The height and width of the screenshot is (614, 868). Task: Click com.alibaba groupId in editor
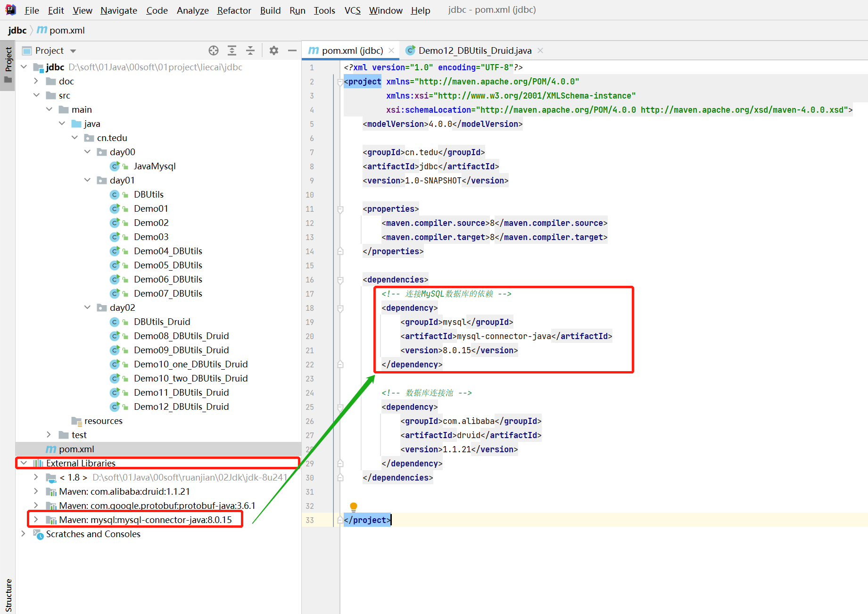point(469,421)
